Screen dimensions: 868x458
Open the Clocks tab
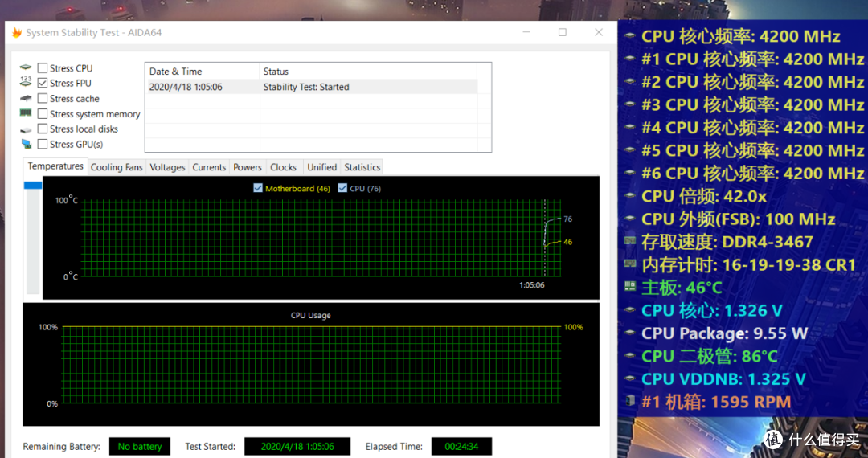coord(284,167)
